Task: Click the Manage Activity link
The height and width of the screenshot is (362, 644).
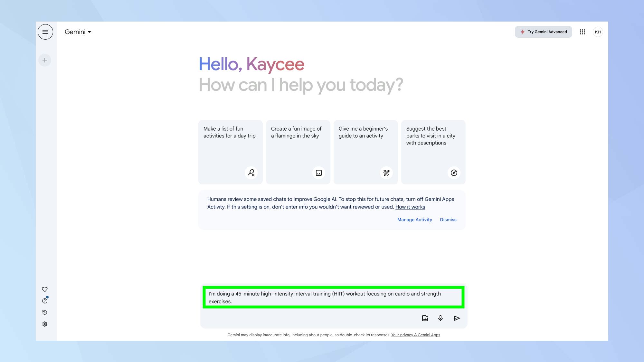Action: click(414, 220)
